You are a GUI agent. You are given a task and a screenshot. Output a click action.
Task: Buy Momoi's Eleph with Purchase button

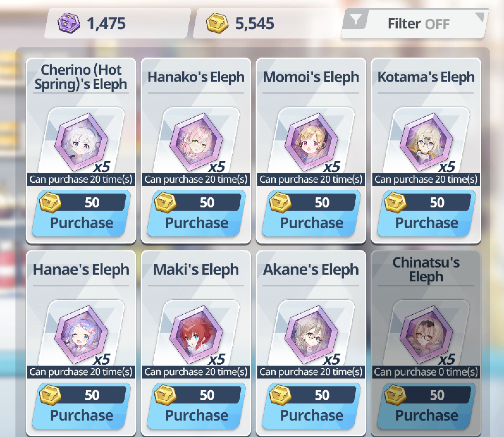(x=311, y=213)
